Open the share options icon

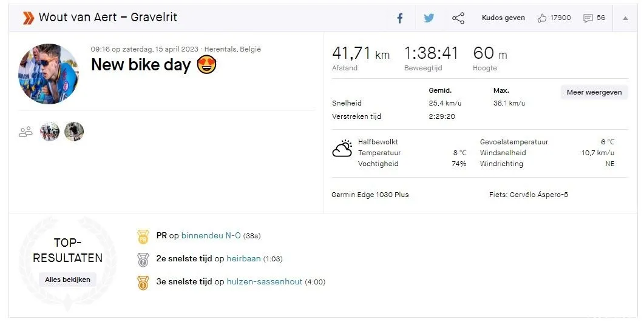(x=458, y=18)
